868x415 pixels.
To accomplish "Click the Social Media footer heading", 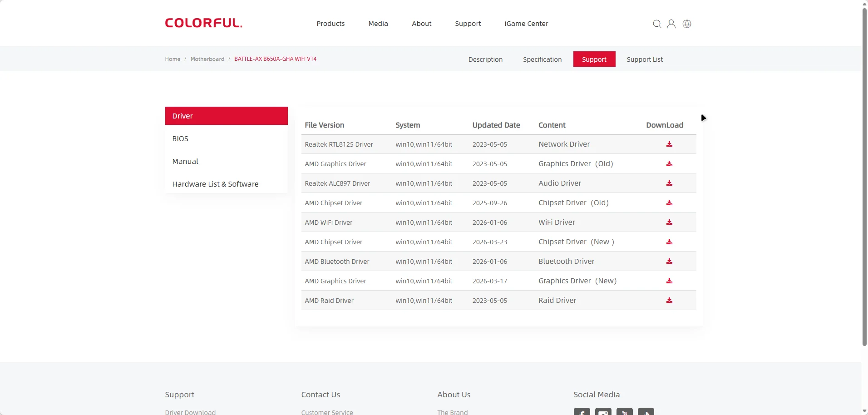I will [x=597, y=395].
